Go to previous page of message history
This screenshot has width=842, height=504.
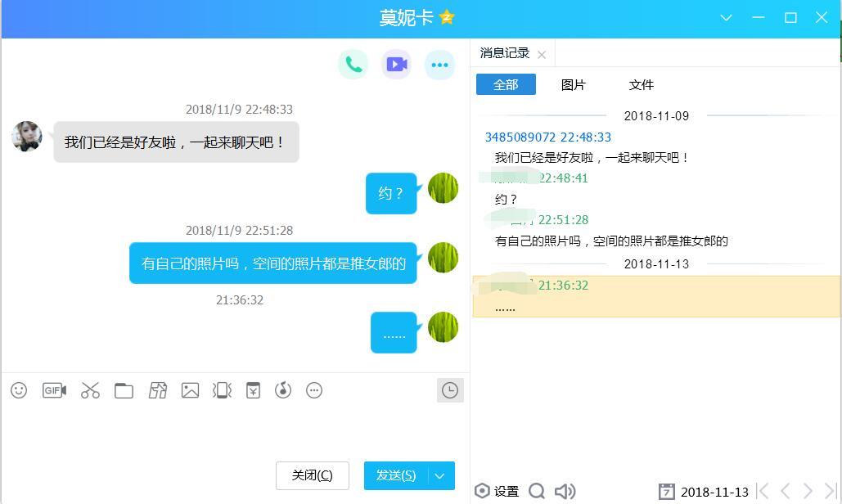tap(786, 491)
